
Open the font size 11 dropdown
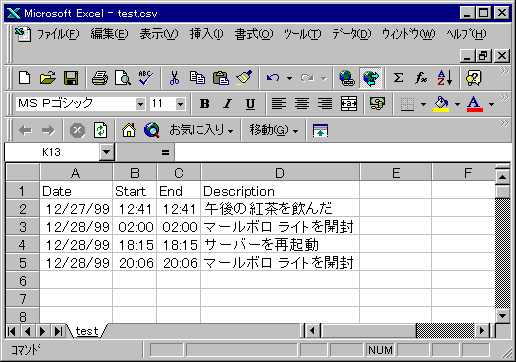[x=180, y=104]
